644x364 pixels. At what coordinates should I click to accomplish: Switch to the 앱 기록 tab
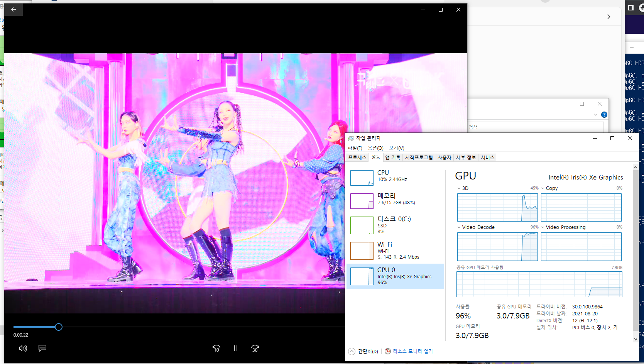(393, 157)
